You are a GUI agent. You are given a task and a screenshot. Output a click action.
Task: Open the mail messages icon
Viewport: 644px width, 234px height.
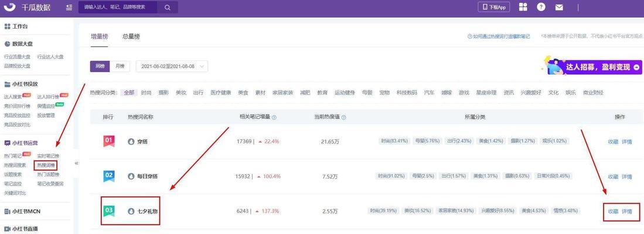[559, 8]
